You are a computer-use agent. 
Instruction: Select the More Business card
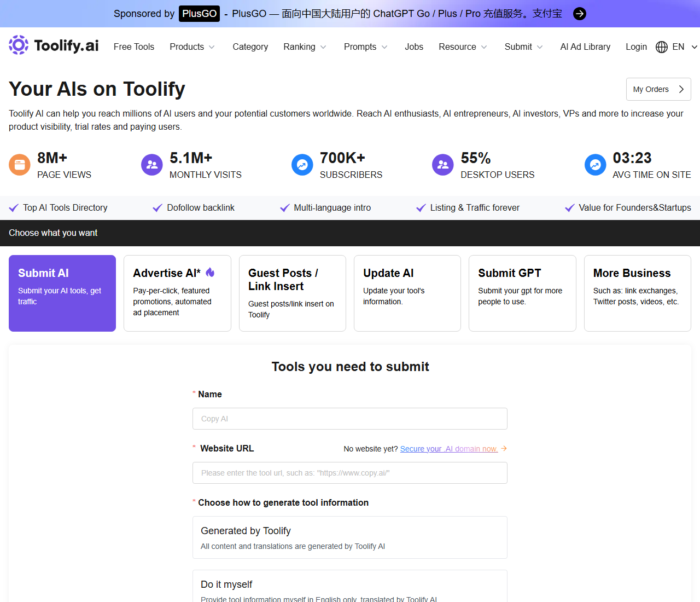(638, 293)
